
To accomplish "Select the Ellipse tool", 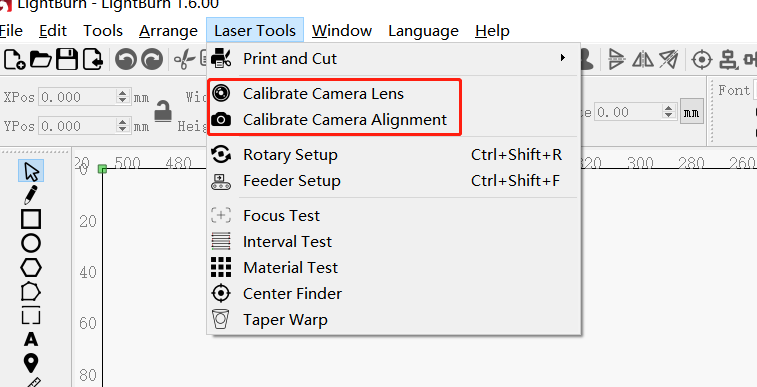I will [x=31, y=243].
